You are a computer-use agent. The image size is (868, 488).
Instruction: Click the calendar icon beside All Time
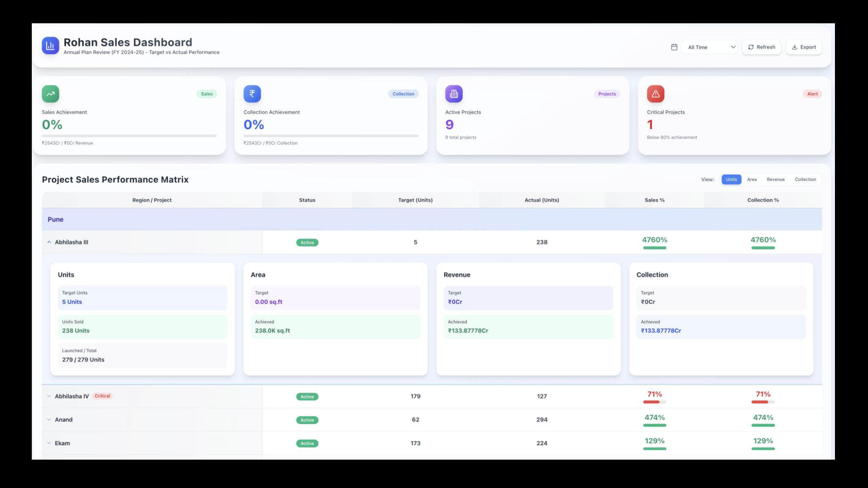tap(674, 47)
